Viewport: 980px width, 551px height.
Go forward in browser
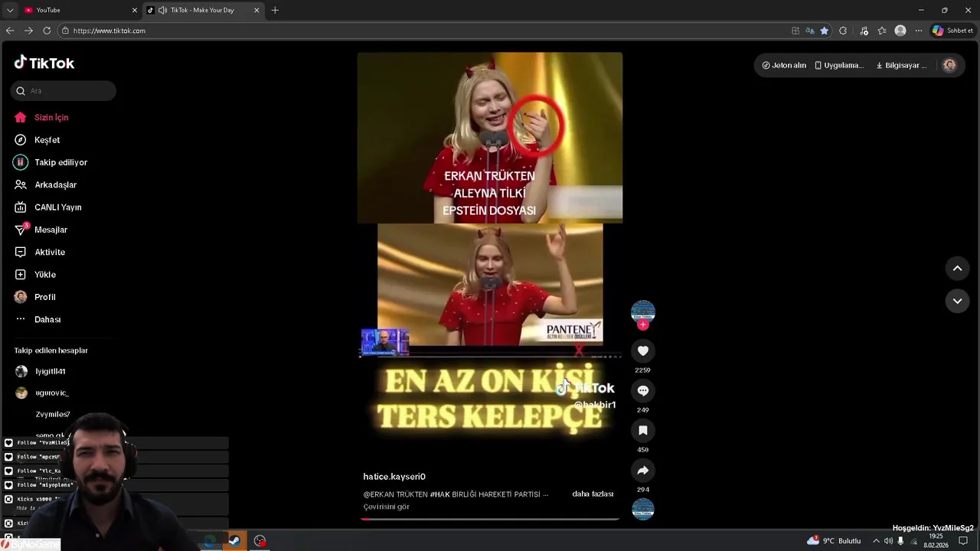[28, 31]
